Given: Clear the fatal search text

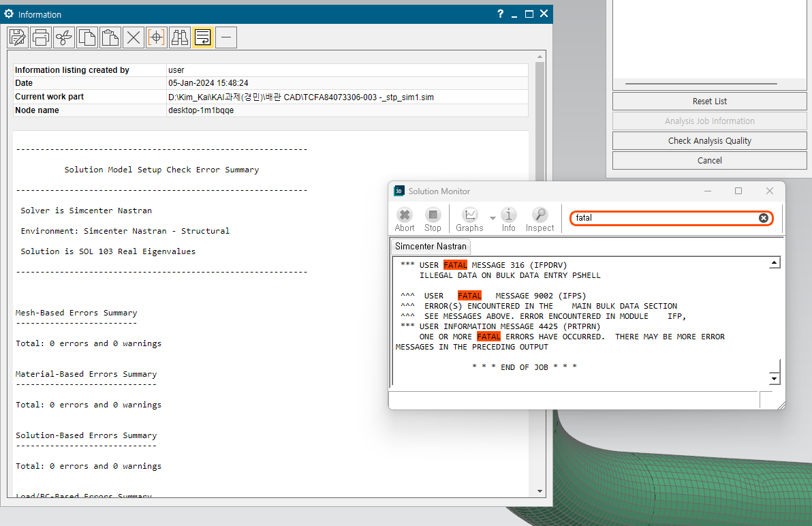Looking at the screenshot, I should coord(764,218).
